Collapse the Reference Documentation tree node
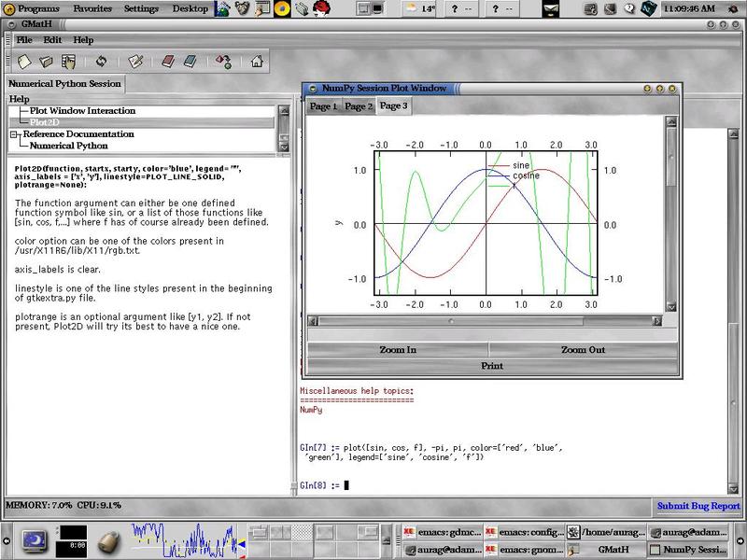 tap(14, 134)
